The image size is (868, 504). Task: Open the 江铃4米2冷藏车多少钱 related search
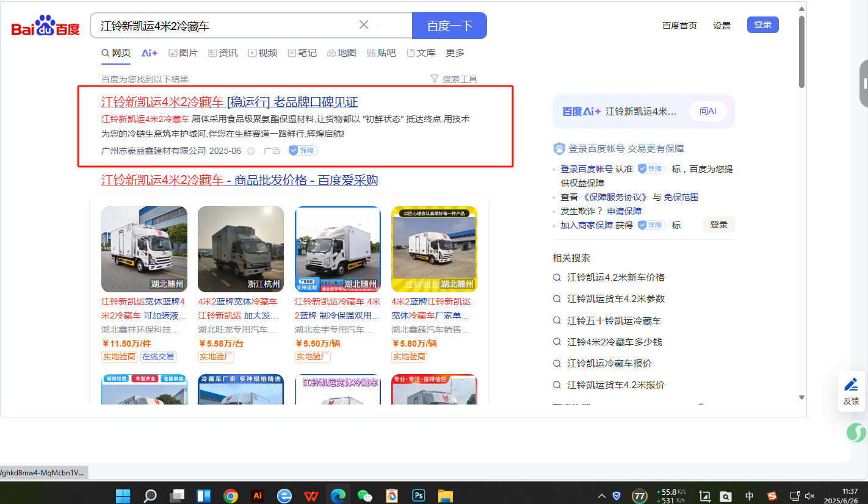point(614,342)
